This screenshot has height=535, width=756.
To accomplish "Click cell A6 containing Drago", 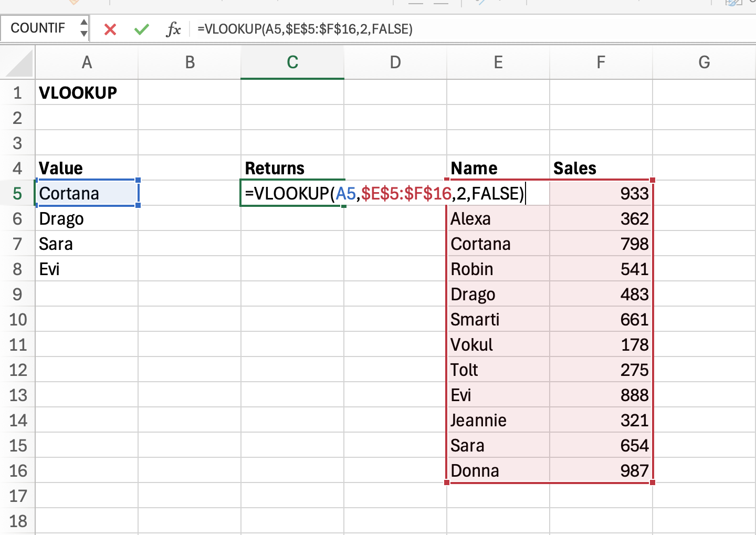I will (x=87, y=218).
